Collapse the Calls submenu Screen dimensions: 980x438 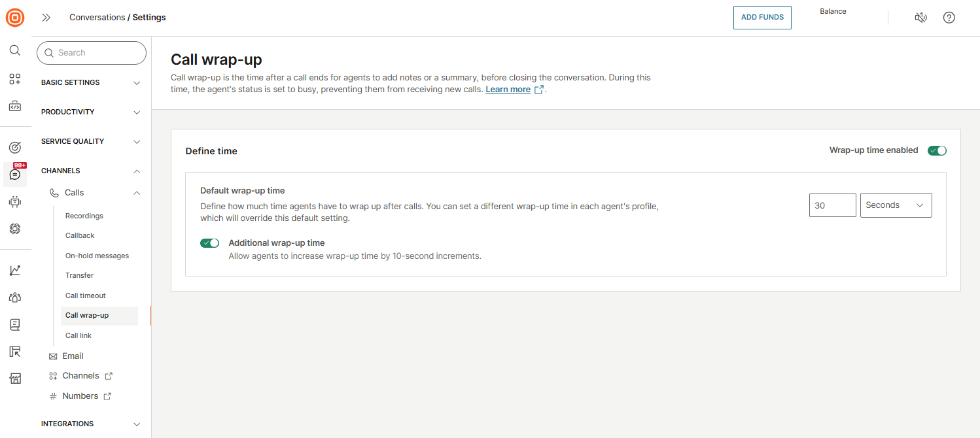[137, 193]
